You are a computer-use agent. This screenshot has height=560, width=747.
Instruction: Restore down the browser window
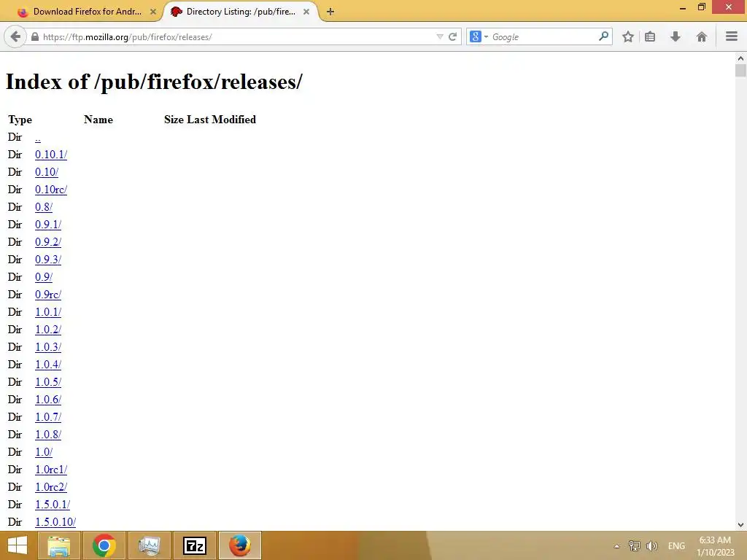(701, 7)
